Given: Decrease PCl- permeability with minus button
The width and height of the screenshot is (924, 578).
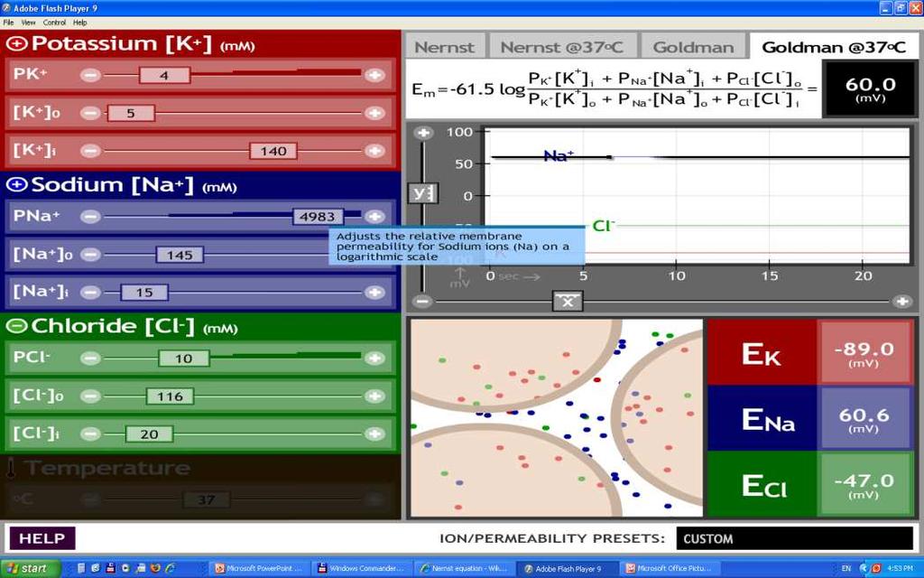Looking at the screenshot, I should (90, 359).
